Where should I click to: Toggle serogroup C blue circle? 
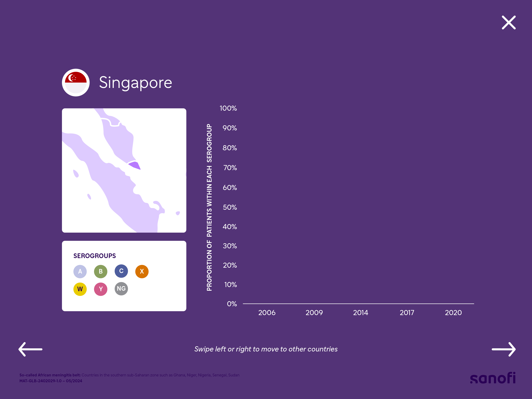[121, 271]
